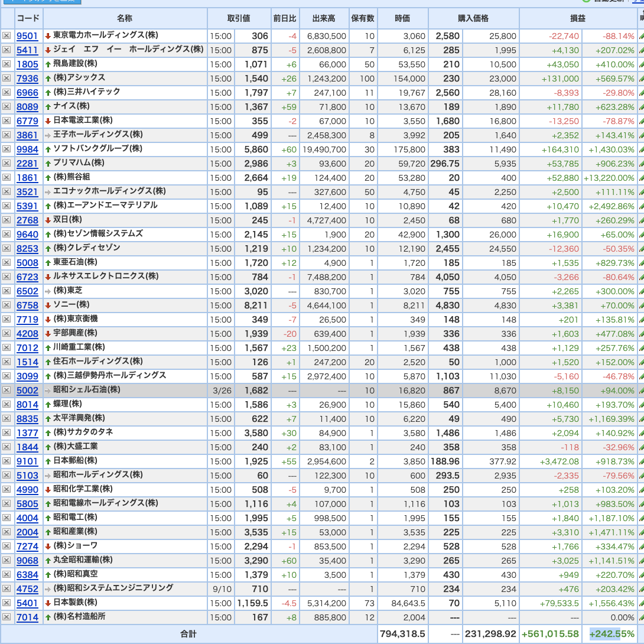Delete the 宇部興産 row via its X icon
Screen dimensions: 644x644
[6, 333]
